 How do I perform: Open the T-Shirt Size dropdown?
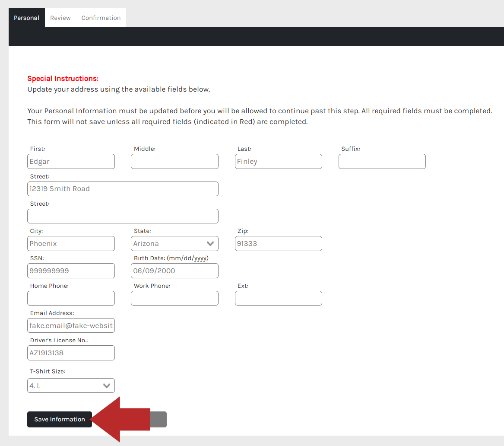coord(71,385)
